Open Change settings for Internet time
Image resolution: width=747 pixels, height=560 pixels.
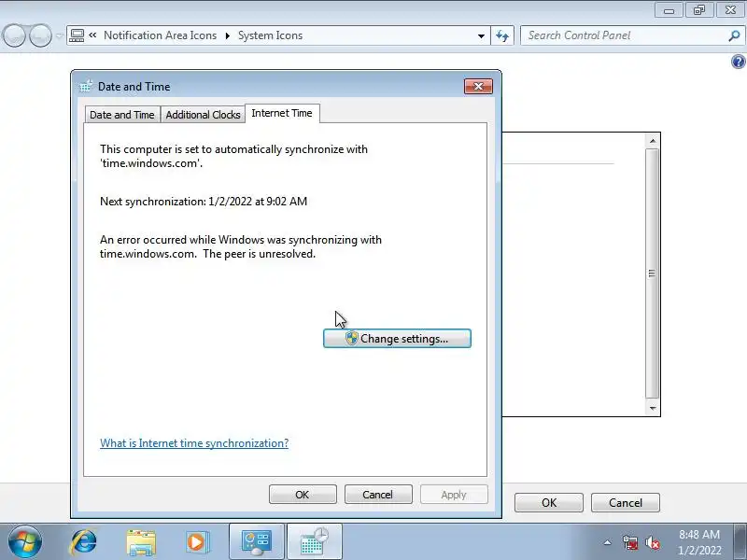tap(397, 339)
